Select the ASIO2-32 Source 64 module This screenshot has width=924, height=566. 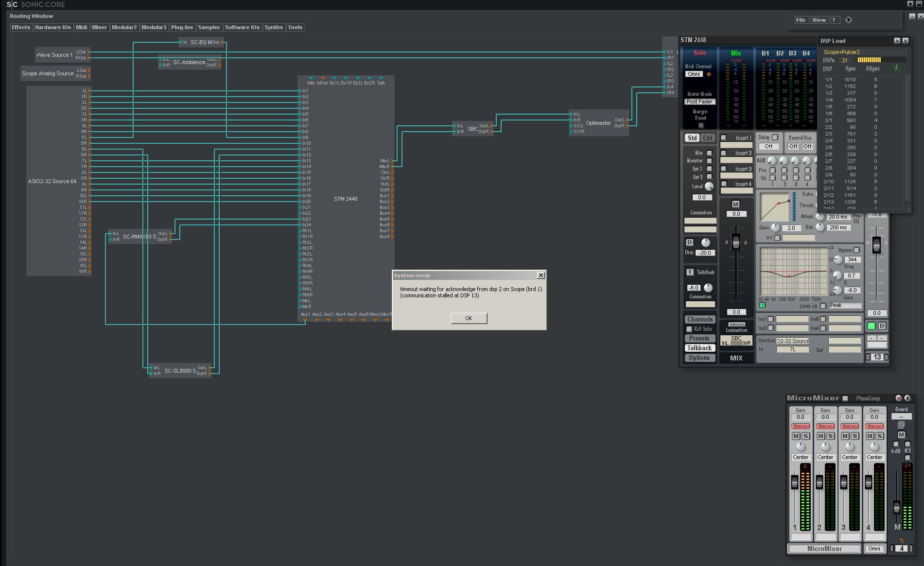point(59,181)
